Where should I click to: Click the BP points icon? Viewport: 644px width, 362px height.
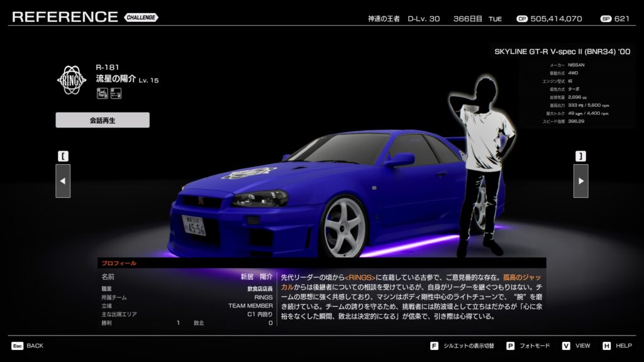tap(606, 19)
